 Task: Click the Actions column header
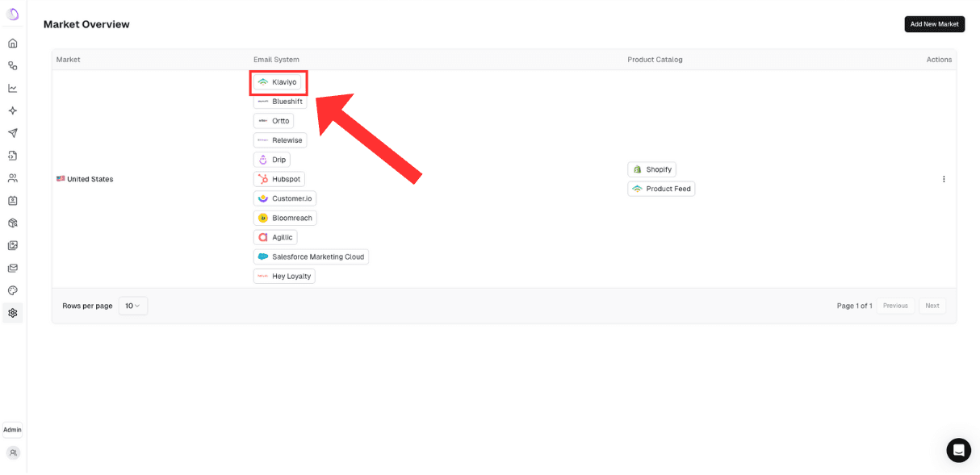click(939, 60)
